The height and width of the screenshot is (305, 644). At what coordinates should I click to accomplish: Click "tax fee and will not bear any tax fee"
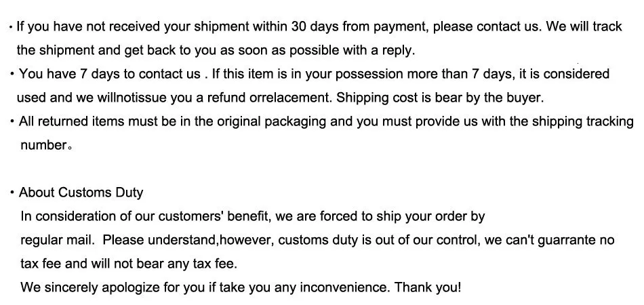tap(129, 264)
